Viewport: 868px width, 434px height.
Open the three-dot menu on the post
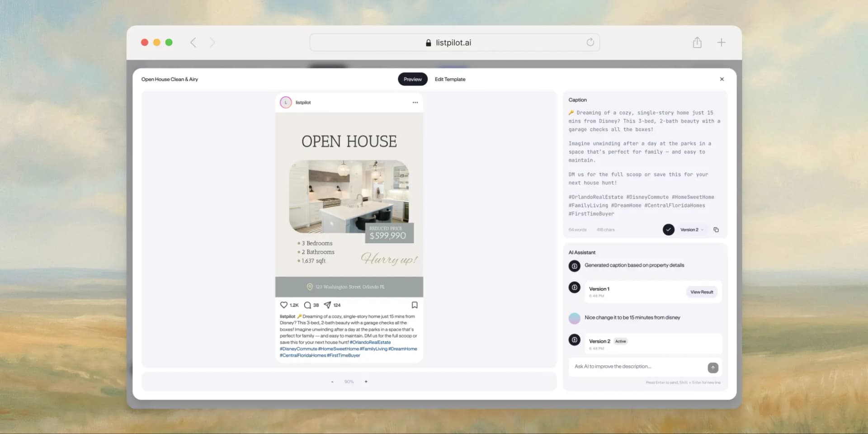click(x=415, y=103)
